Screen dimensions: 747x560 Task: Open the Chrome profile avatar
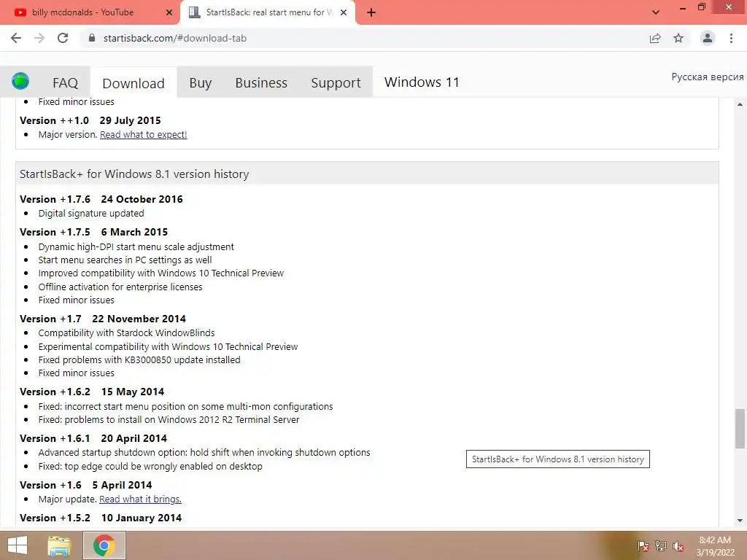click(x=708, y=38)
